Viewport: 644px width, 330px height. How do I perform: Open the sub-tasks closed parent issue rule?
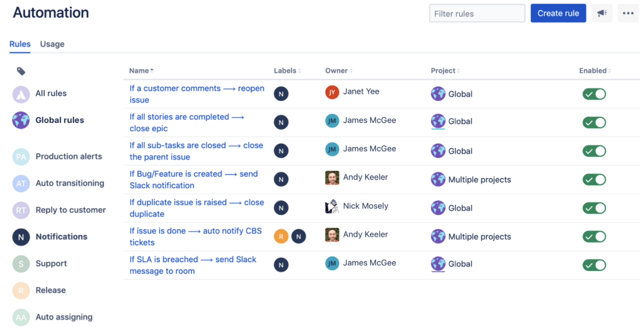tap(196, 151)
